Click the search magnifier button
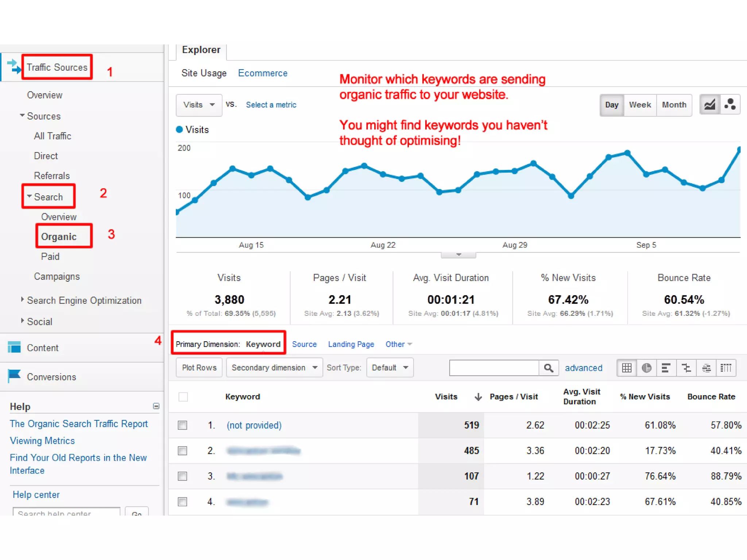 (x=548, y=368)
